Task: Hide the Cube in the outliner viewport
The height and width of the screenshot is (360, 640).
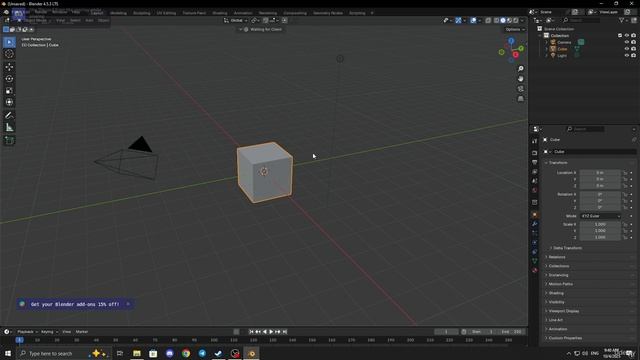Action: click(x=627, y=49)
